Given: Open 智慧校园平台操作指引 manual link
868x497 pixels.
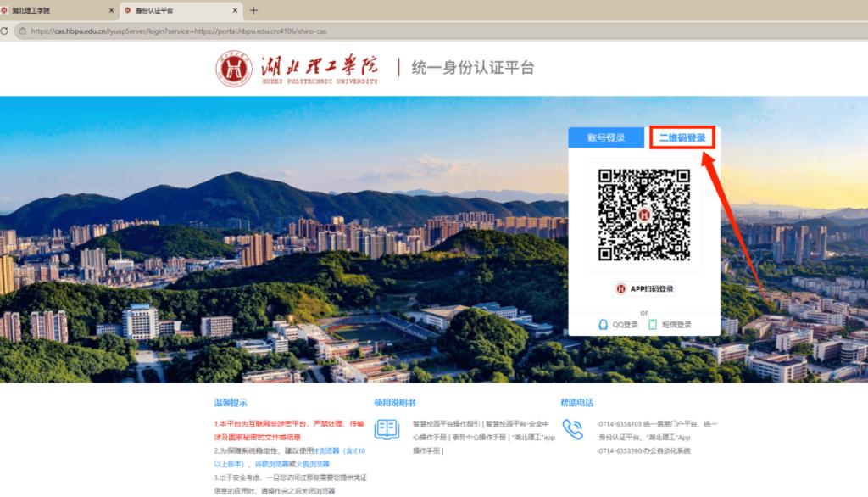Looking at the screenshot, I should pyautogui.click(x=446, y=424).
